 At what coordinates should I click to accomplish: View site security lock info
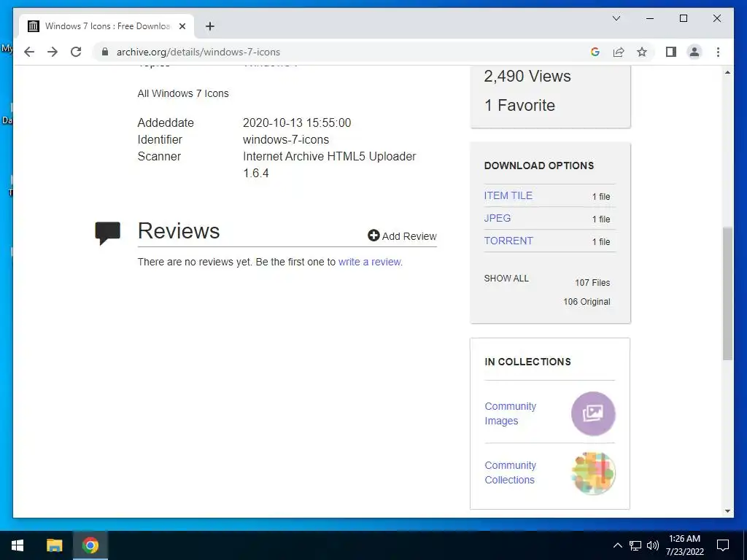[x=105, y=52]
